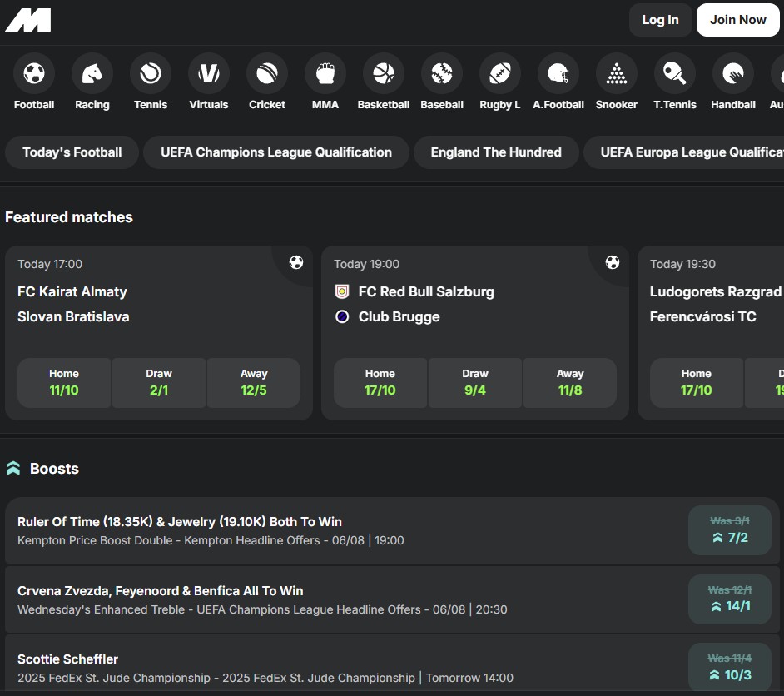The width and height of the screenshot is (784, 696).
Task: Click the M logo in header
Action: (x=28, y=20)
